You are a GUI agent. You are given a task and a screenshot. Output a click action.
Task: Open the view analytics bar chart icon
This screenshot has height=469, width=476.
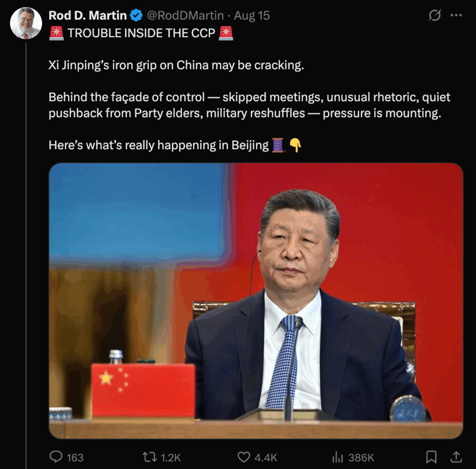pyautogui.click(x=337, y=457)
